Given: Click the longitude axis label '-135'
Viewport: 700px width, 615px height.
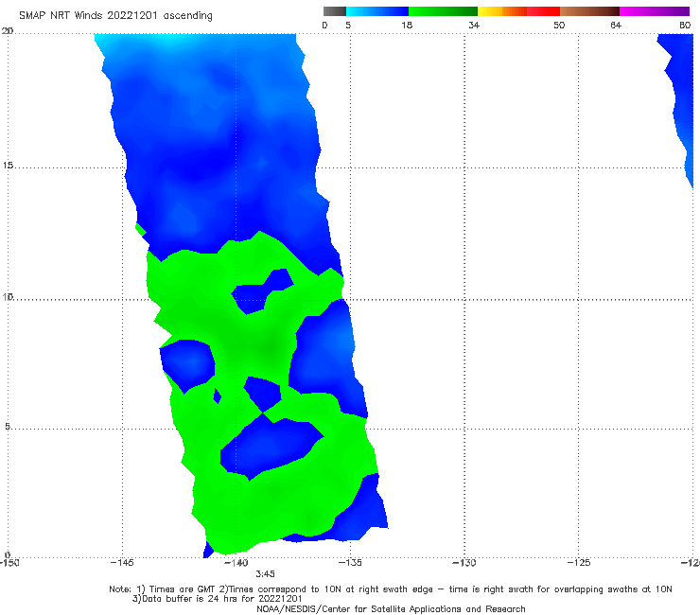Looking at the screenshot, I should coord(350,562).
